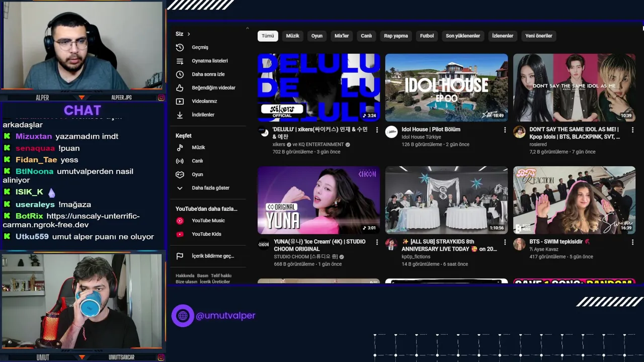
Task: Click the globe icon beside @umutvalper
Action: pyautogui.click(x=183, y=316)
